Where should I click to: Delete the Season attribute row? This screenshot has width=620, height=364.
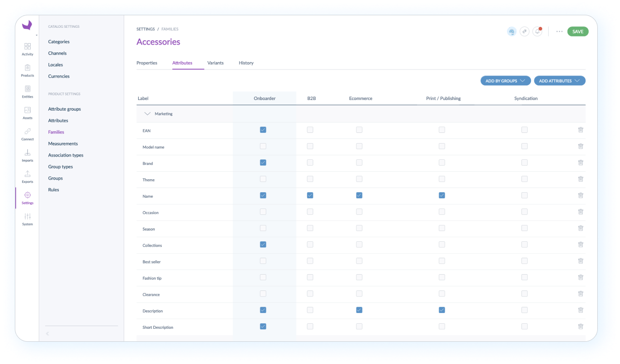(x=581, y=228)
